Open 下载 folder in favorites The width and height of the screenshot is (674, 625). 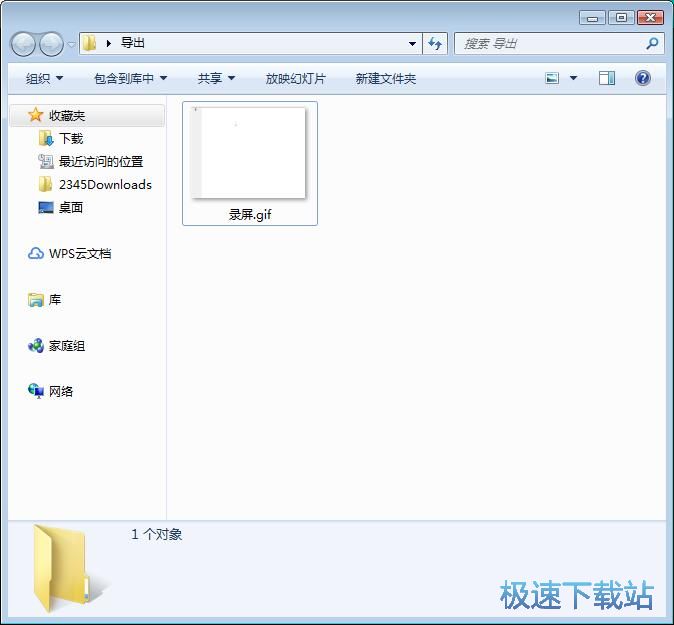pos(71,138)
